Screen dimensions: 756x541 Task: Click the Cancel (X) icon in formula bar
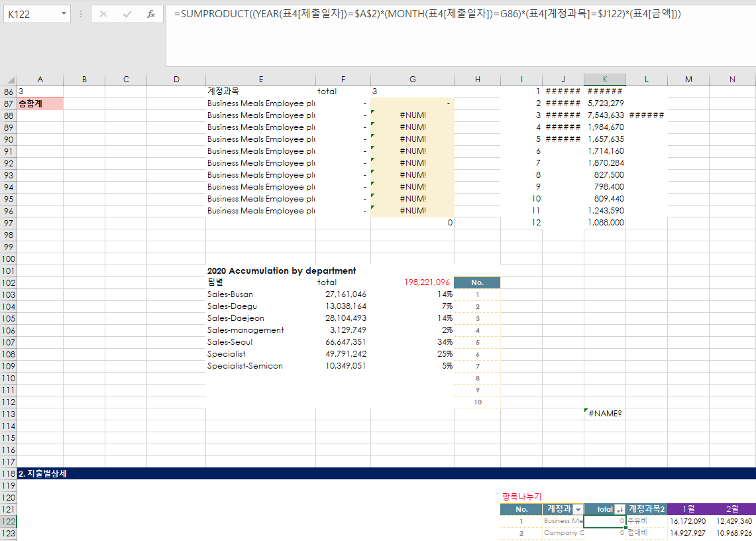[x=103, y=14]
